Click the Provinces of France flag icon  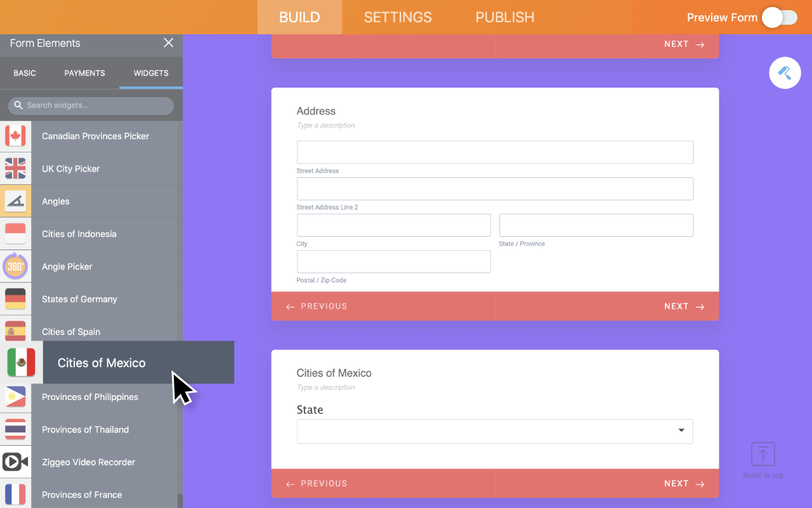click(x=15, y=494)
